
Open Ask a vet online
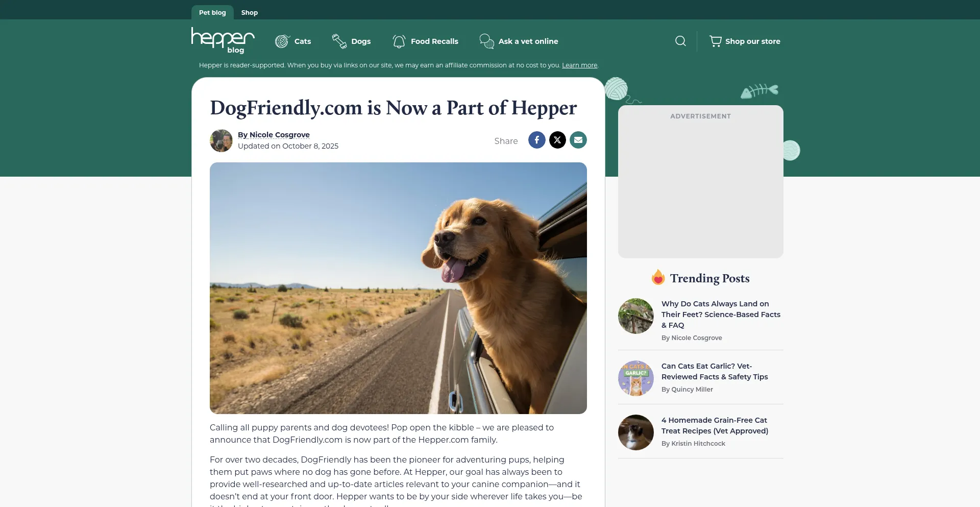[x=528, y=41]
